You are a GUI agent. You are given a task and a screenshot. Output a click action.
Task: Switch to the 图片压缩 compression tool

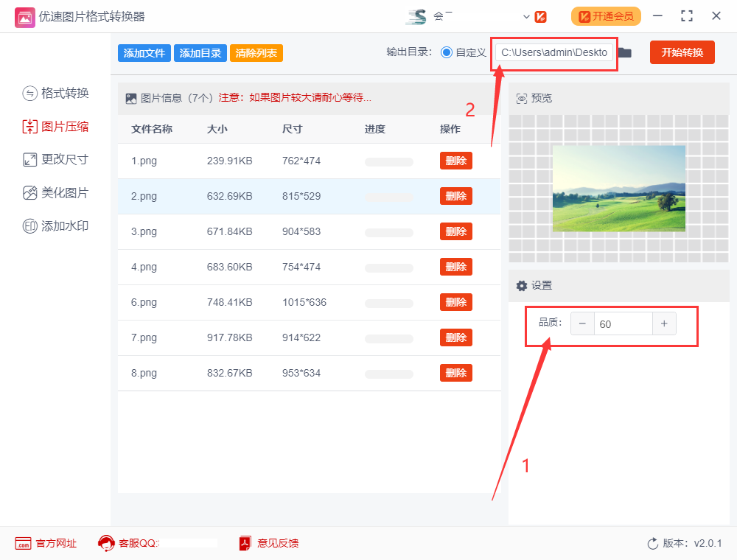[54, 126]
